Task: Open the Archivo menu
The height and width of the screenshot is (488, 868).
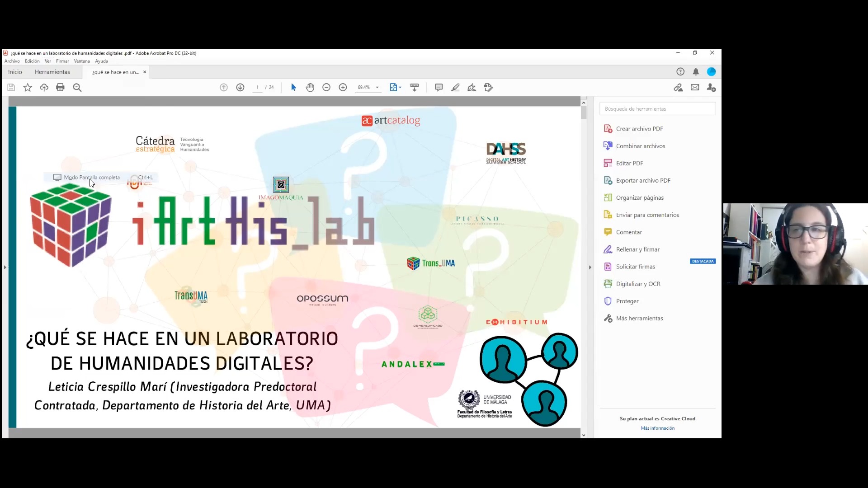Action: click(x=12, y=61)
